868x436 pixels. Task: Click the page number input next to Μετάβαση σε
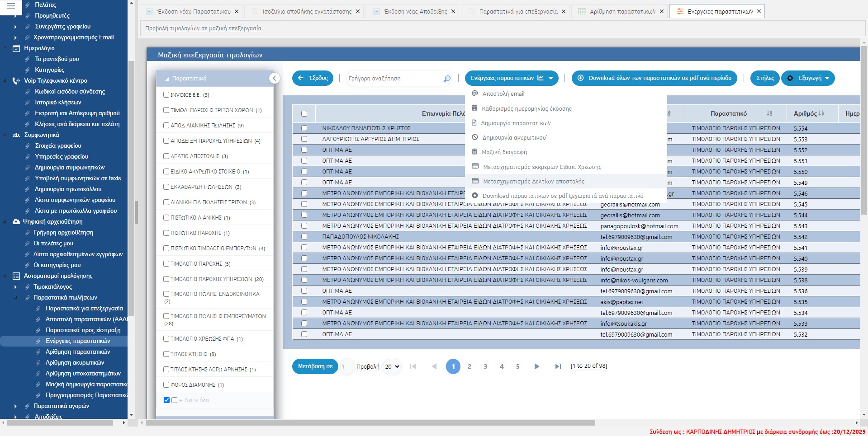click(x=347, y=366)
